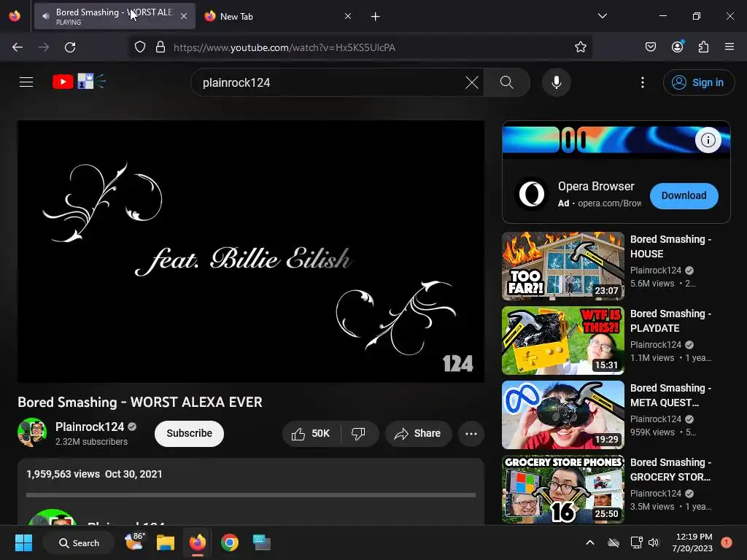The image size is (747, 560).
Task: Open Bored Smashing - META QUEST title
Action: tap(670, 395)
